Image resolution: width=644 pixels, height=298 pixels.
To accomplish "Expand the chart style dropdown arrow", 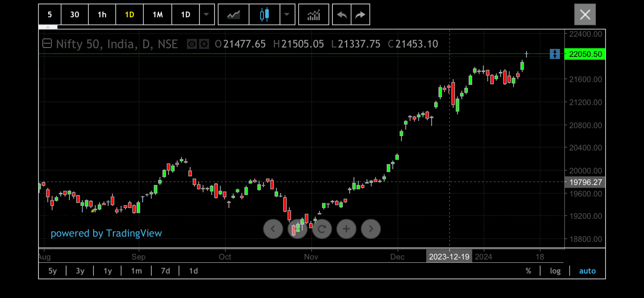I will [287, 15].
